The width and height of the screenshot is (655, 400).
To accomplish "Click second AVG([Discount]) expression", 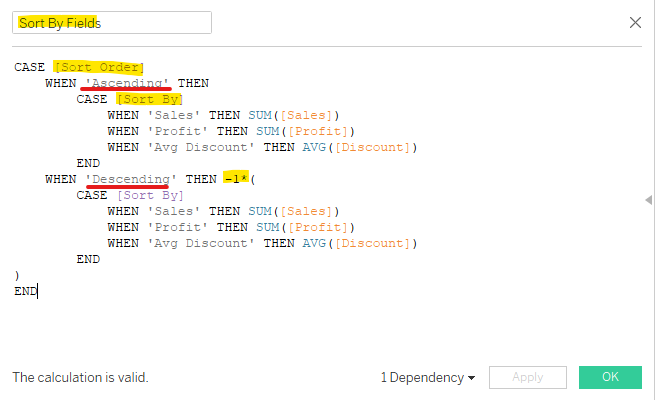I will click(x=340, y=243).
